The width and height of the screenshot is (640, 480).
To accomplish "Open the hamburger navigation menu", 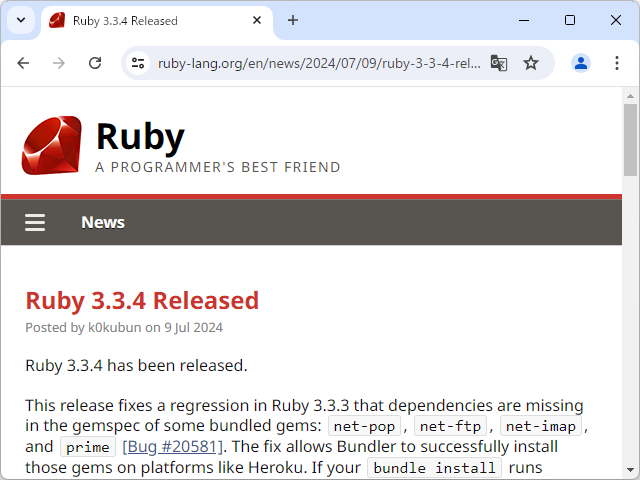I will click(x=35, y=222).
